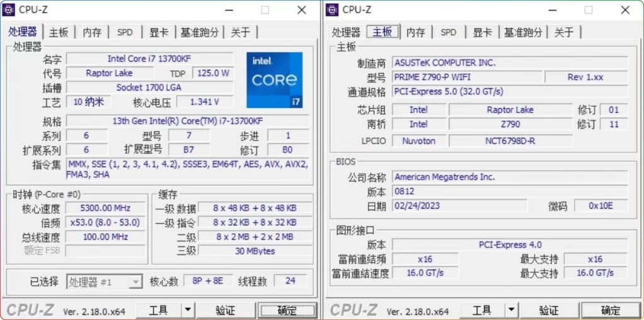Click the core speed 5300.00 MHz value
644x320 pixels.
pyautogui.click(x=106, y=208)
